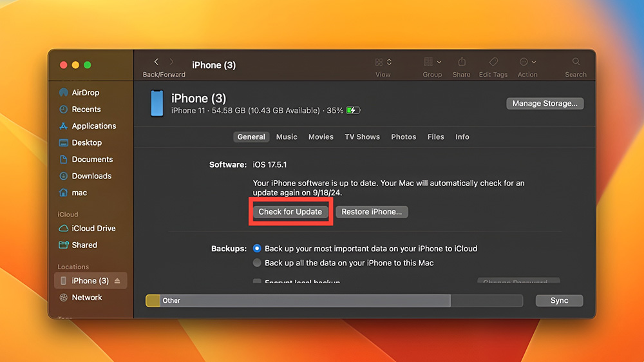Click the Sync button
This screenshot has height=362, width=644.
tap(560, 301)
